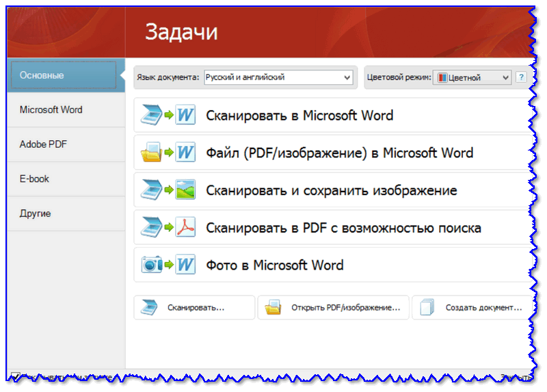Open the Основные tasks tab
The width and height of the screenshot is (547, 392).
66,75
